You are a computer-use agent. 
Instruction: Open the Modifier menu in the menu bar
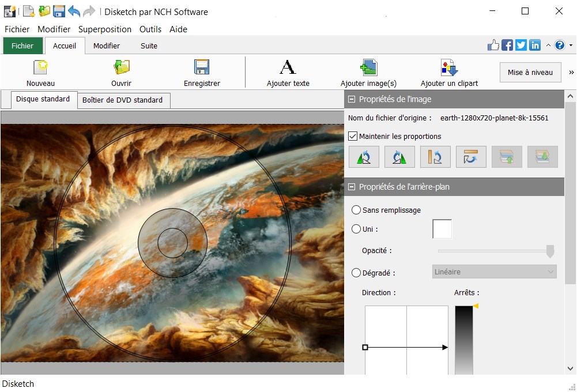54,29
